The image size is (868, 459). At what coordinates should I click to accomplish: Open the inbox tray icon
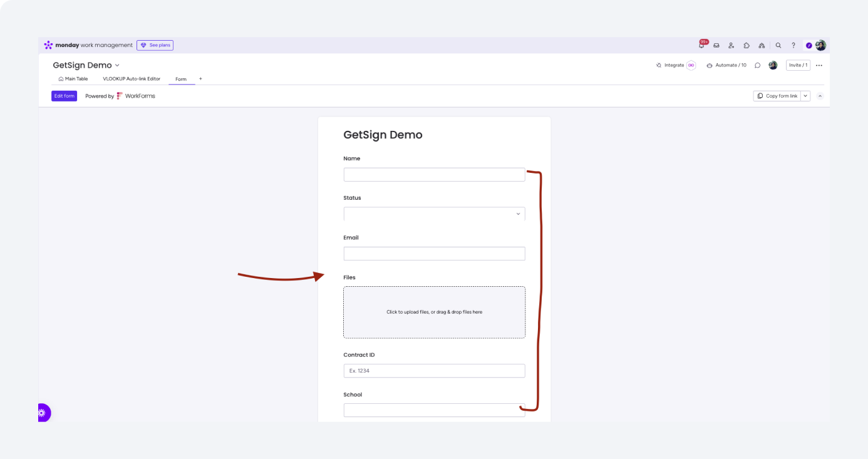pyautogui.click(x=716, y=45)
